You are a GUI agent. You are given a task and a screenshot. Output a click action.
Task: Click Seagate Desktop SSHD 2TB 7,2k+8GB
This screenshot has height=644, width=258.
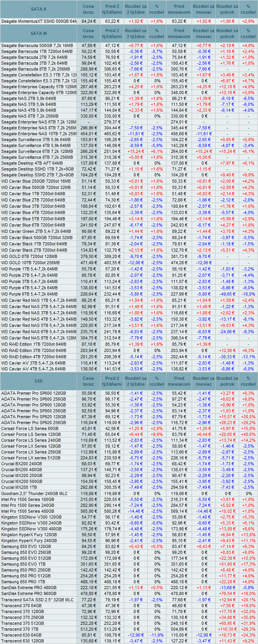(37, 175)
